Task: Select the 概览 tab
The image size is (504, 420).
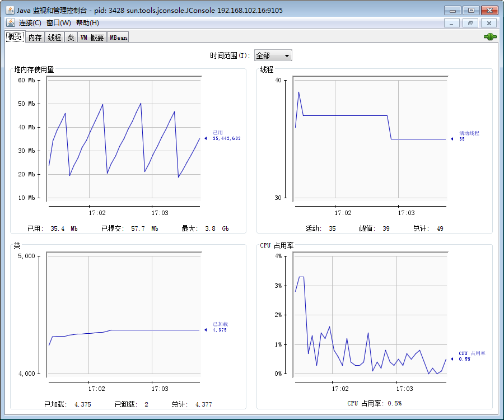Action: click(15, 37)
